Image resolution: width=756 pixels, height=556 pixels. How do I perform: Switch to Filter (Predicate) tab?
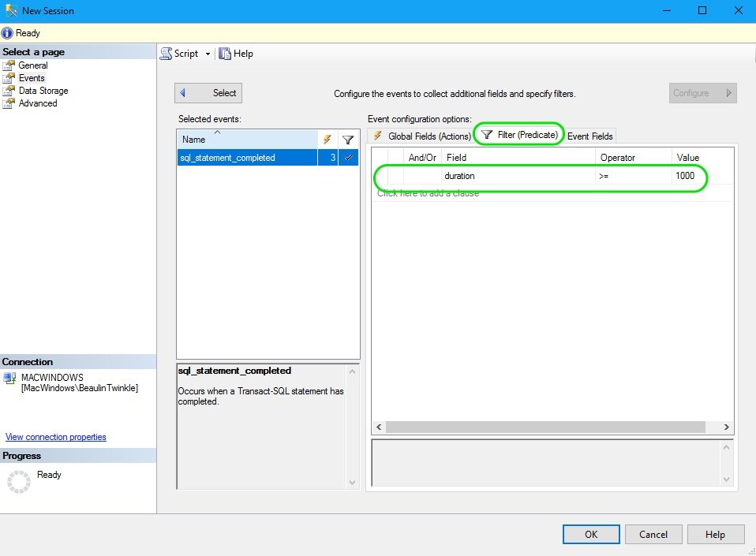click(x=520, y=134)
